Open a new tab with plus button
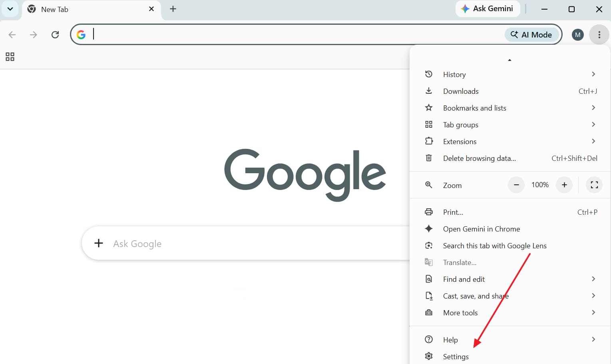611x364 pixels. [x=173, y=9]
